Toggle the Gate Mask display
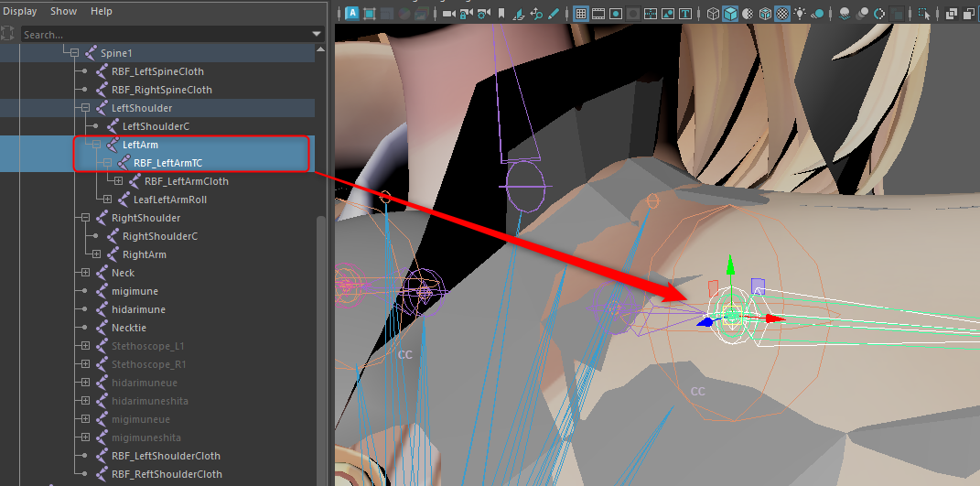The height and width of the screenshot is (486, 980). click(x=633, y=13)
